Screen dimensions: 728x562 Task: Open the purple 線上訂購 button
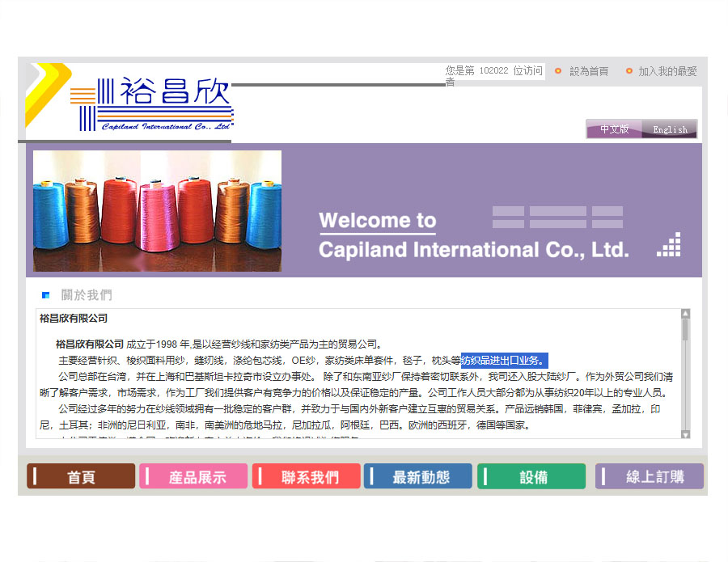(650, 476)
